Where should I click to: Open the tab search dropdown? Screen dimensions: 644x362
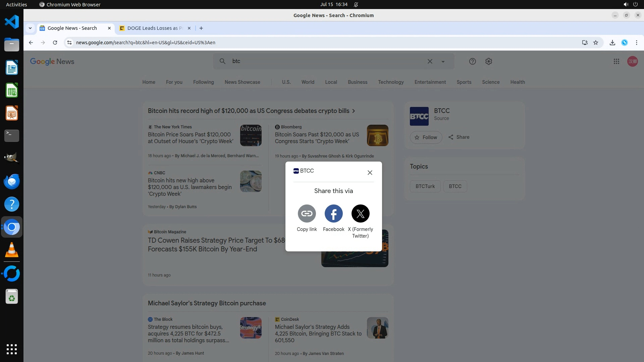30,28
